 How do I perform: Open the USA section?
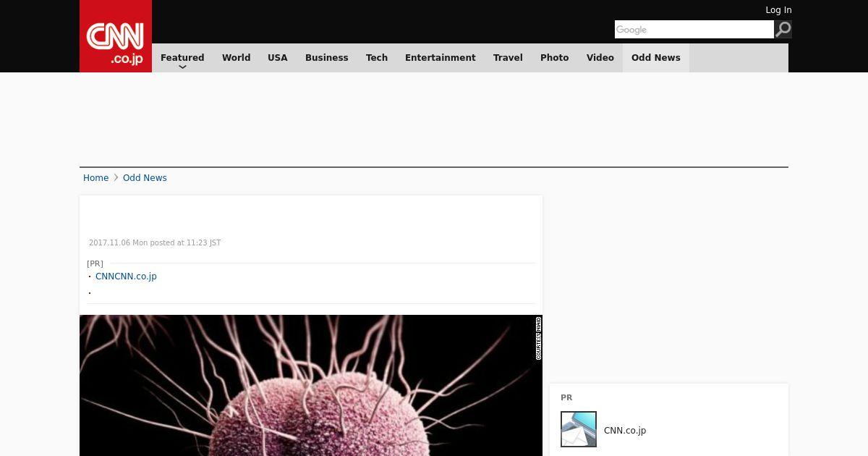(278, 58)
